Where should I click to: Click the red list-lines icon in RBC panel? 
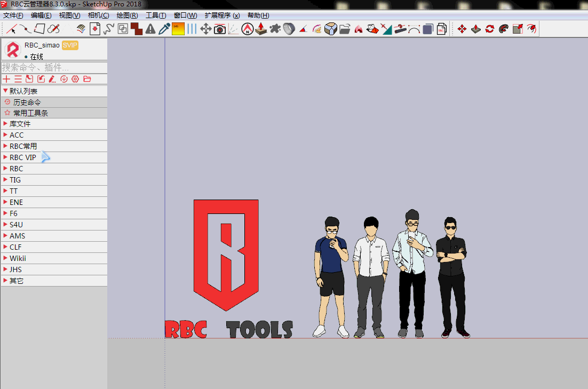18,79
